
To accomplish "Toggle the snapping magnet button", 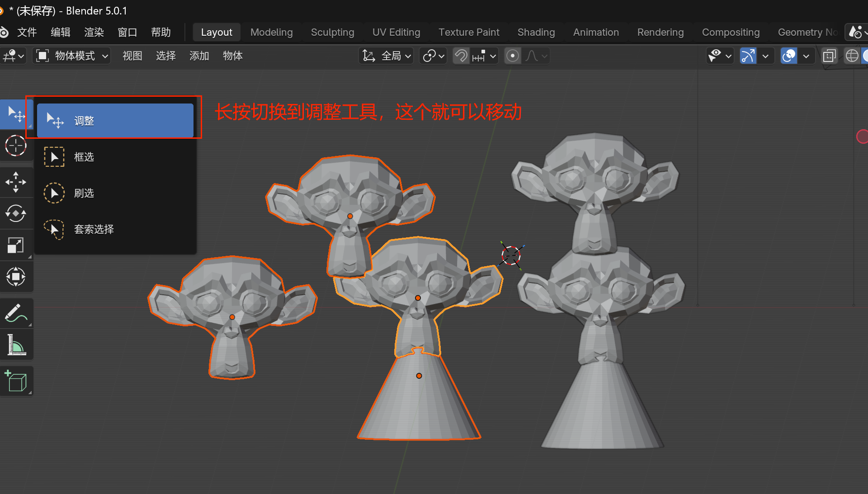I will (x=461, y=56).
